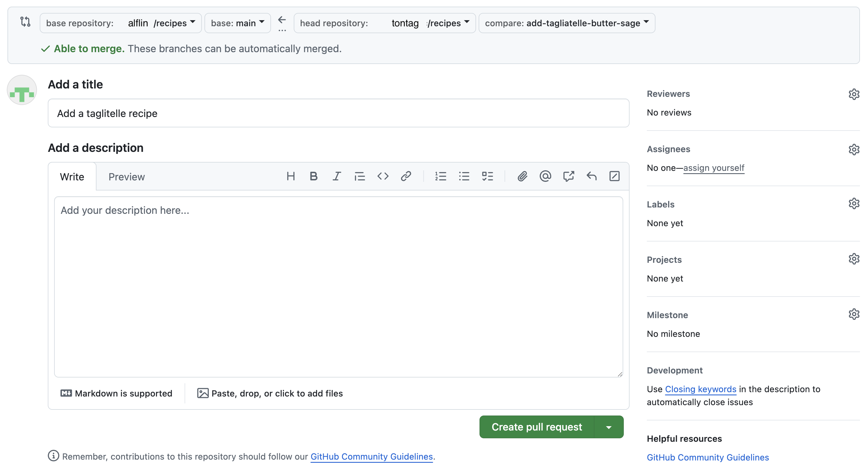Image resolution: width=868 pixels, height=472 pixels.
Task: Insert code formatting
Action: pos(383,176)
